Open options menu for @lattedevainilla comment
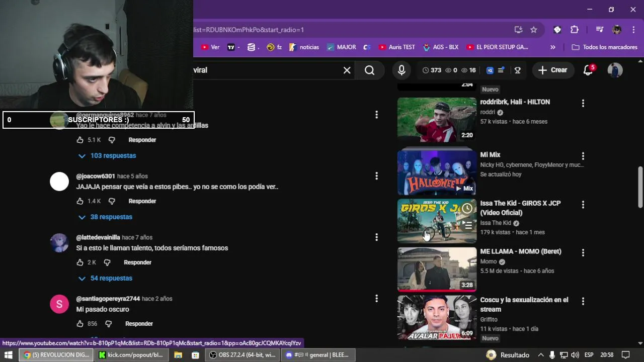The height and width of the screenshot is (362, 644). pos(376,237)
